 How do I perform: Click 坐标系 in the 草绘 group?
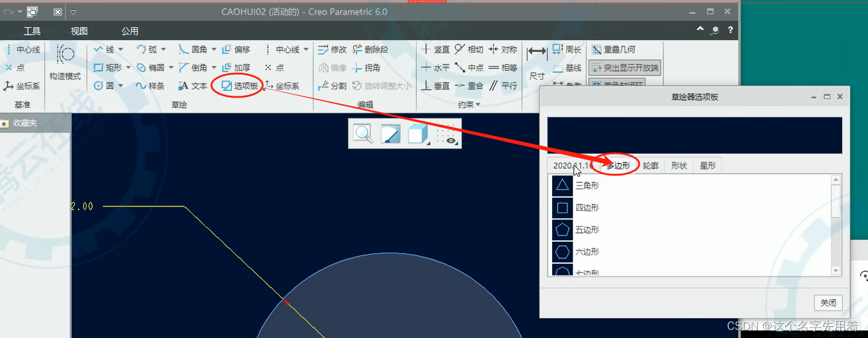coord(282,86)
